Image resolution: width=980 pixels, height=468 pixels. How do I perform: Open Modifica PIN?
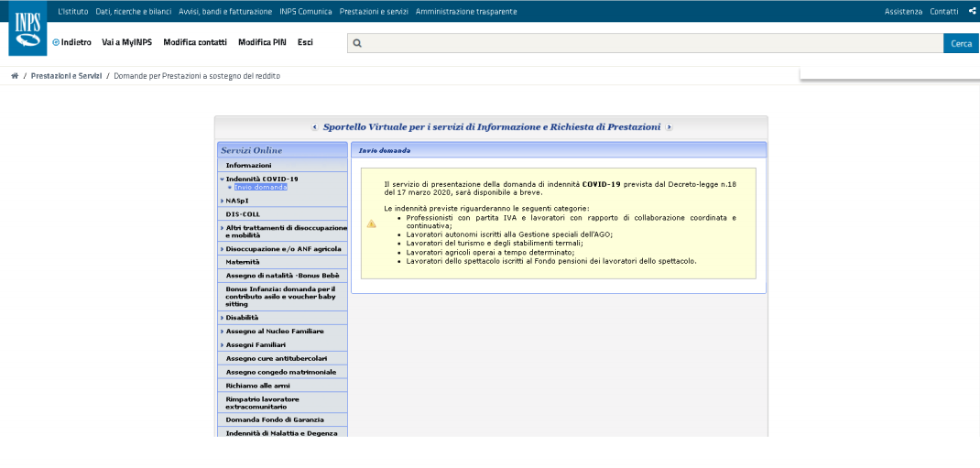[262, 42]
